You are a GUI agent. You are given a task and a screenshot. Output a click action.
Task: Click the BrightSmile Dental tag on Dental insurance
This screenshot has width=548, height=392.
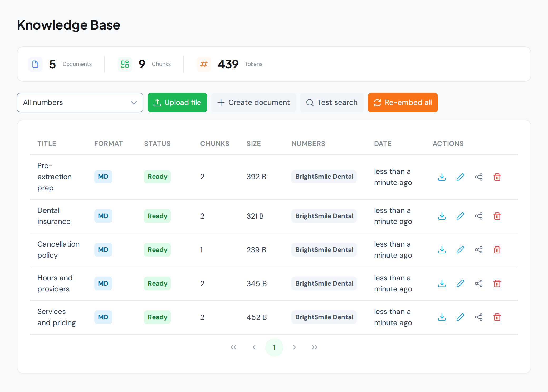pos(324,216)
